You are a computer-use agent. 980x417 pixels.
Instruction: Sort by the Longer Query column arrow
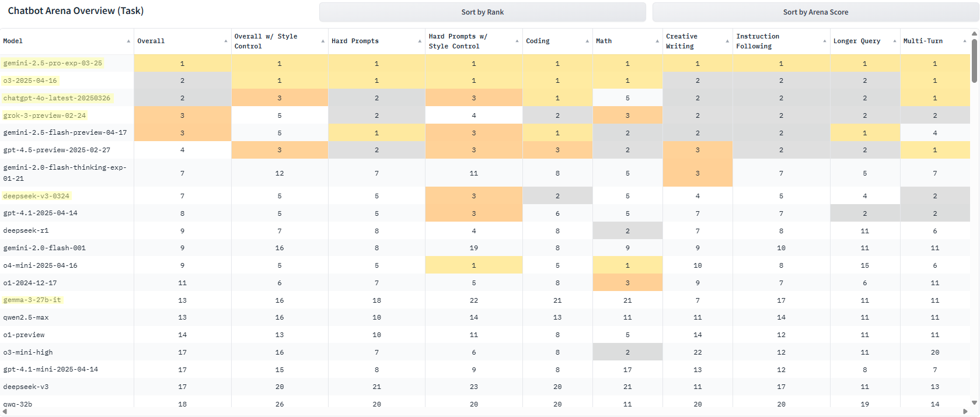pos(895,41)
